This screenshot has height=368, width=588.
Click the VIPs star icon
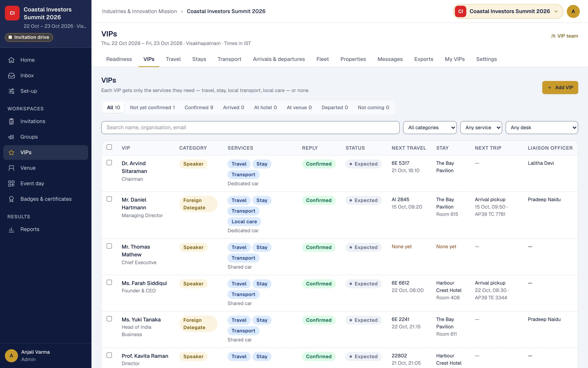11,152
